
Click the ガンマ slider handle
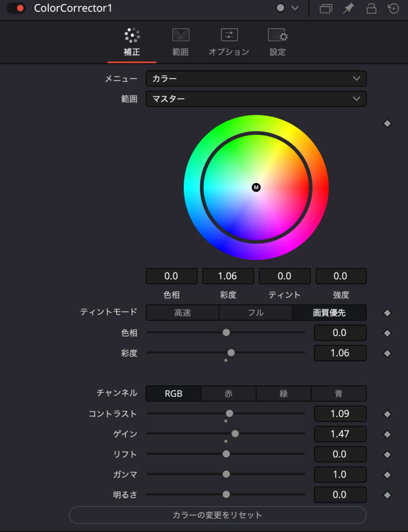226,474
